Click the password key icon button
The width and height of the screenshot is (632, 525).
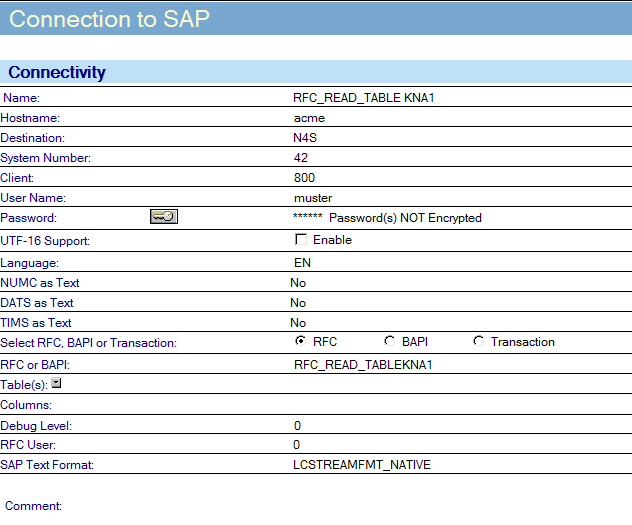point(163,217)
